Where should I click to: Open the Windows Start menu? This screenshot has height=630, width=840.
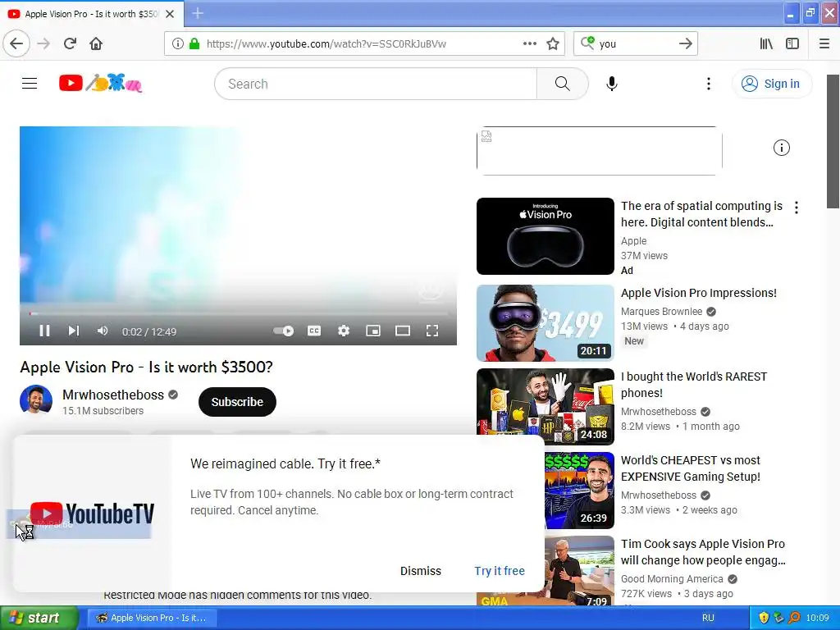pos(39,619)
